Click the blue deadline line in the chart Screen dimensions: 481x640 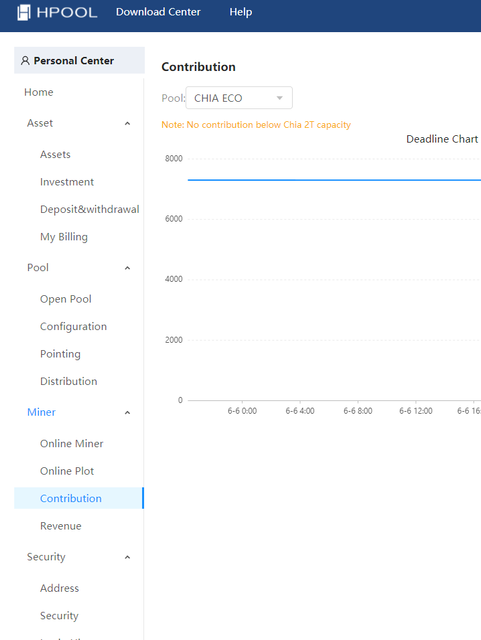click(334, 180)
